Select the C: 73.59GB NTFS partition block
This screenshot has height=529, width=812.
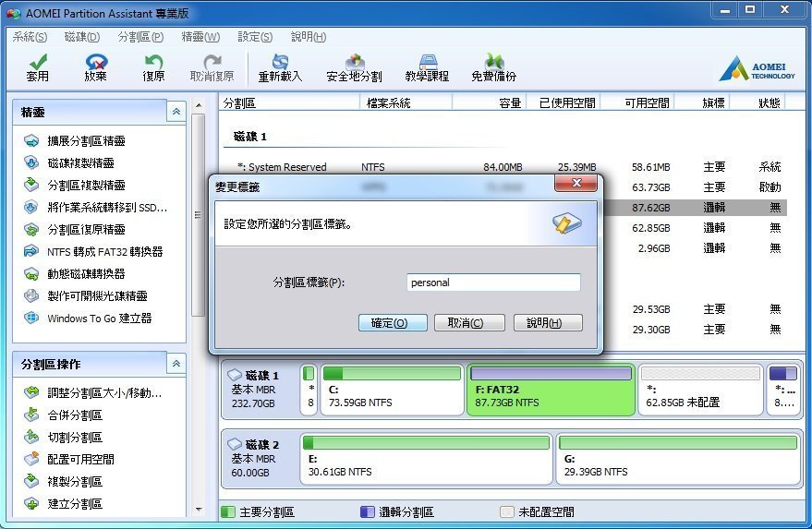[392, 390]
